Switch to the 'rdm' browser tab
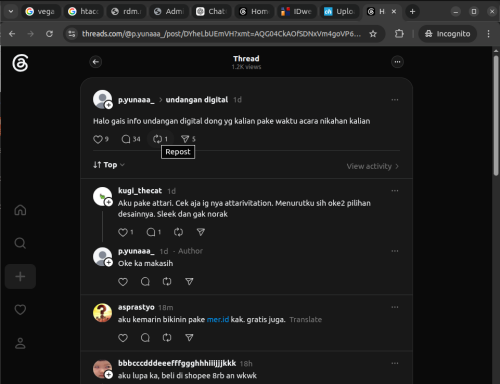This screenshot has width=500, height=384. (x=126, y=12)
